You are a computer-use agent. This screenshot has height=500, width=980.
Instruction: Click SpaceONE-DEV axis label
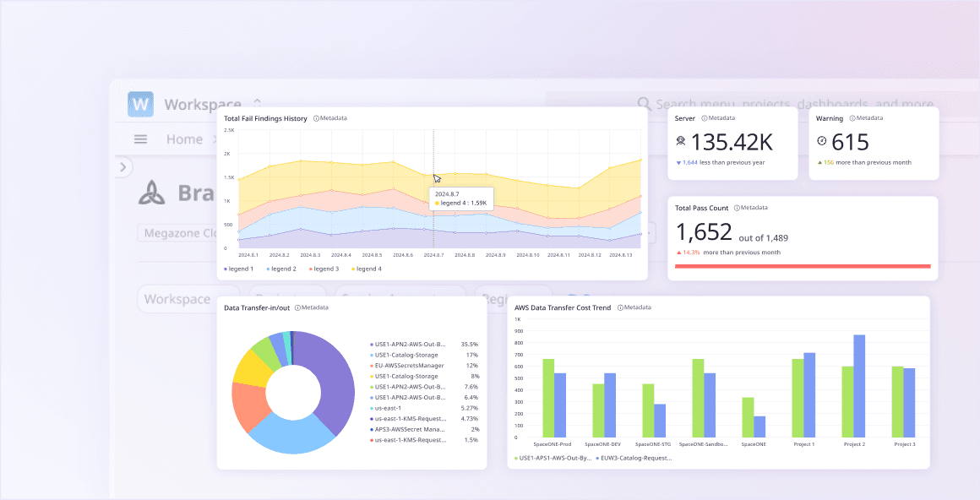pos(602,444)
